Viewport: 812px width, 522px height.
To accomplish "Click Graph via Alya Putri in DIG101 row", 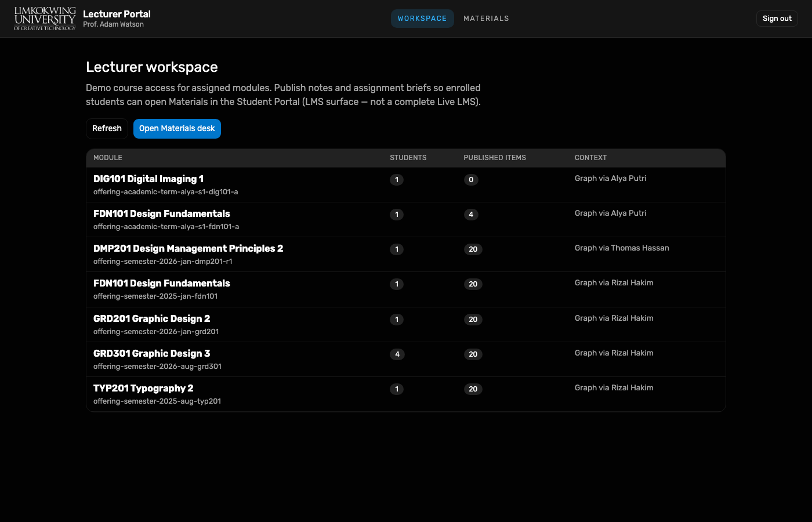I will pos(611,179).
